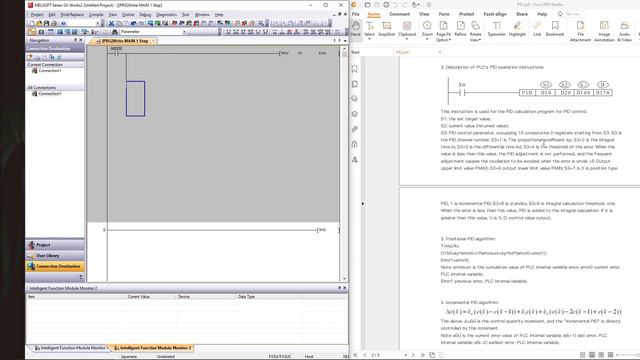This screenshot has height=360, width=640.
Task: Click the Image Annotation tool
Action: [604, 31]
